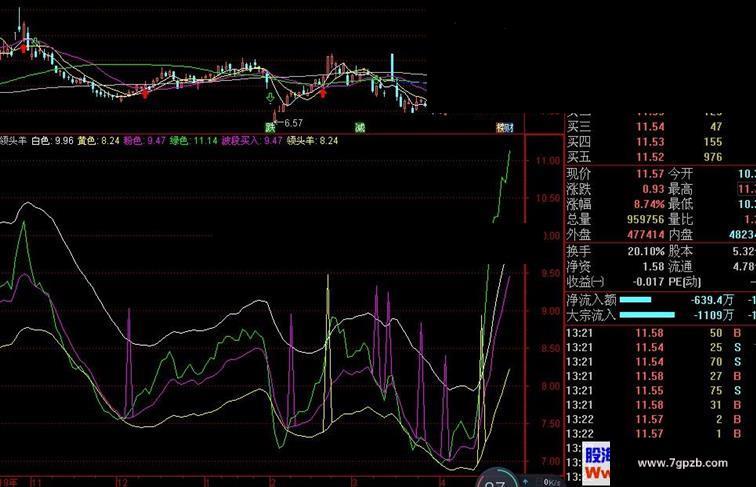Screen dimensions: 756x487
Task: Click the 0K/s network speed readout
Action: [552, 482]
